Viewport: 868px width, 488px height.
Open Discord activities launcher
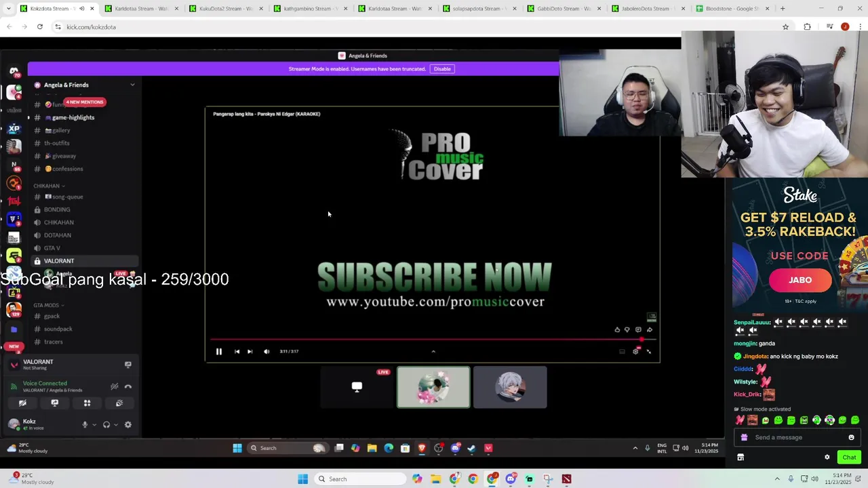(87, 403)
